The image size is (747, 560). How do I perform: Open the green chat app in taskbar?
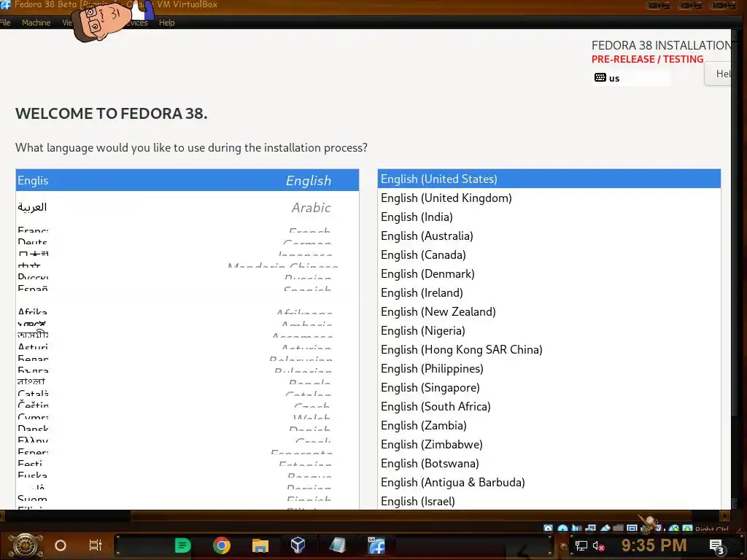(182, 545)
